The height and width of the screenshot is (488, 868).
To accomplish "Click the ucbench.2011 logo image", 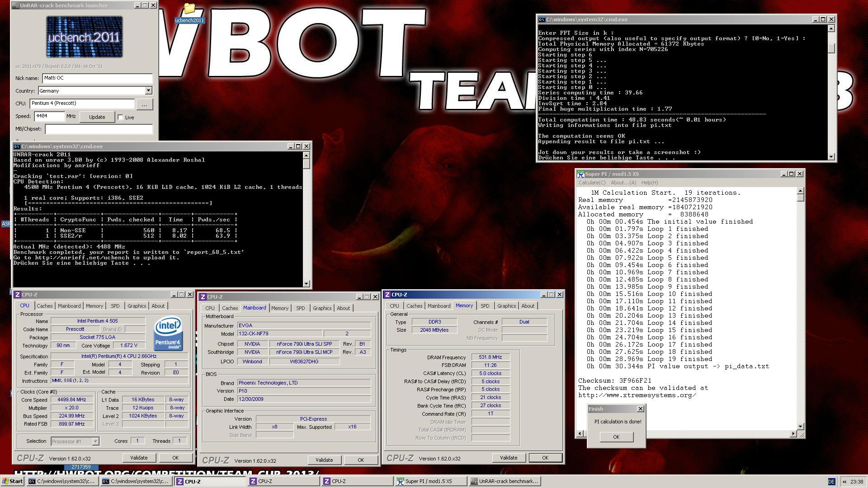I will (x=85, y=37).
